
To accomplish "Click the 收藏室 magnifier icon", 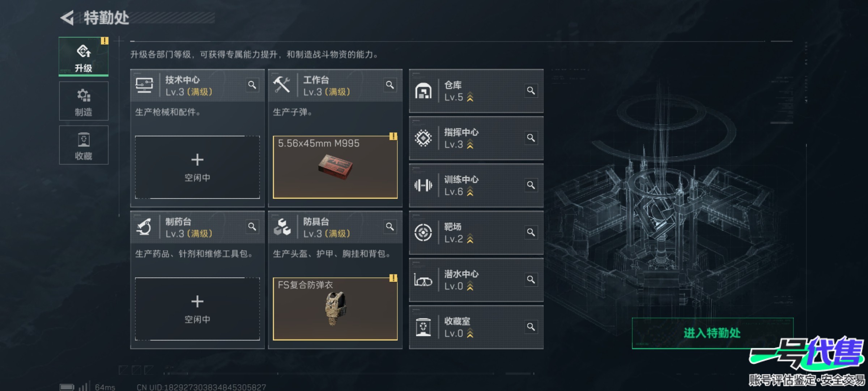I will tap(531, 327).
